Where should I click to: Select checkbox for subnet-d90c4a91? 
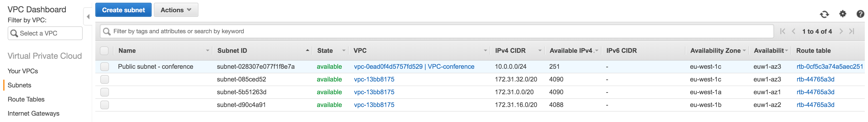pos(104,105)
